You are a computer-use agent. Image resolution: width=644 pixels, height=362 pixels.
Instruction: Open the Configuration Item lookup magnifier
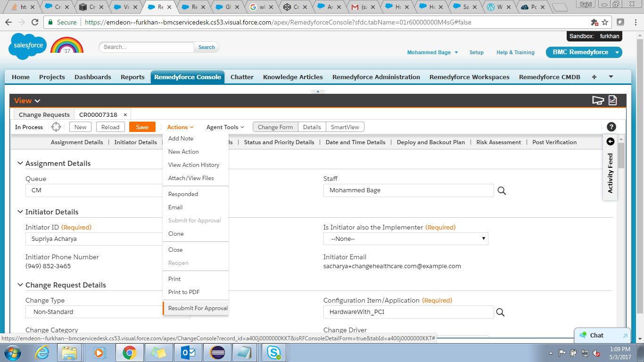pos(500,312)
